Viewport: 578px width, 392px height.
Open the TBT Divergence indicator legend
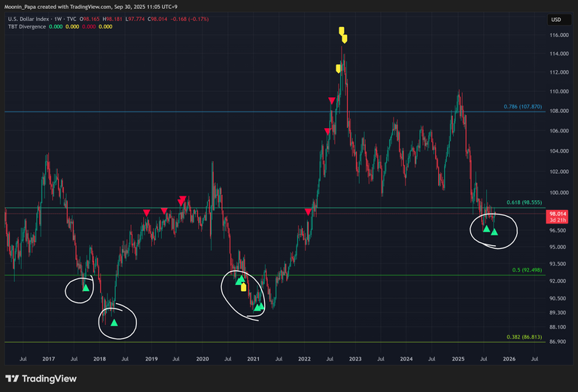click(27, 26)
